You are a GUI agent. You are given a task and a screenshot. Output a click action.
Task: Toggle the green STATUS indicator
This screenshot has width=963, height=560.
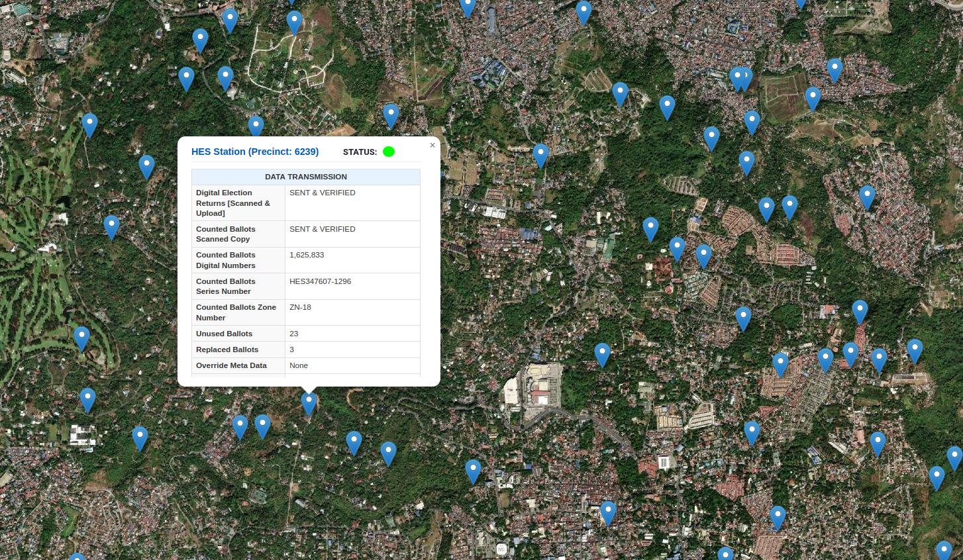tap(389, 152)
